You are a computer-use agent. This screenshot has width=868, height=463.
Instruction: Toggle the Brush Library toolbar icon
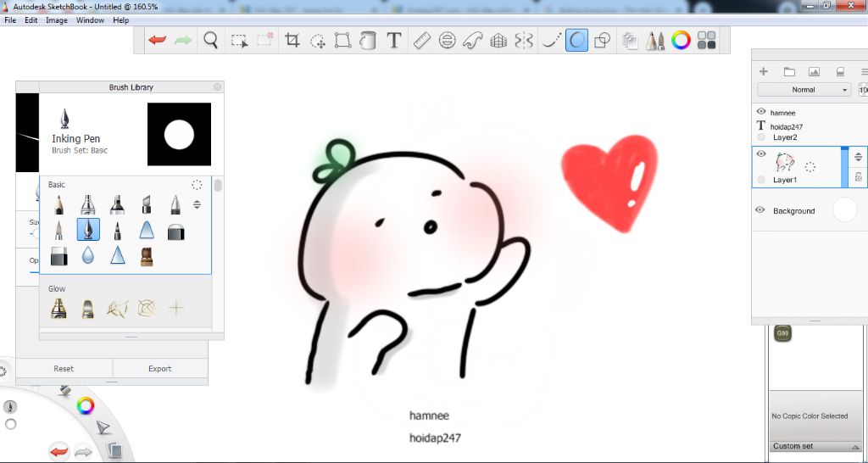coord(655,41)
